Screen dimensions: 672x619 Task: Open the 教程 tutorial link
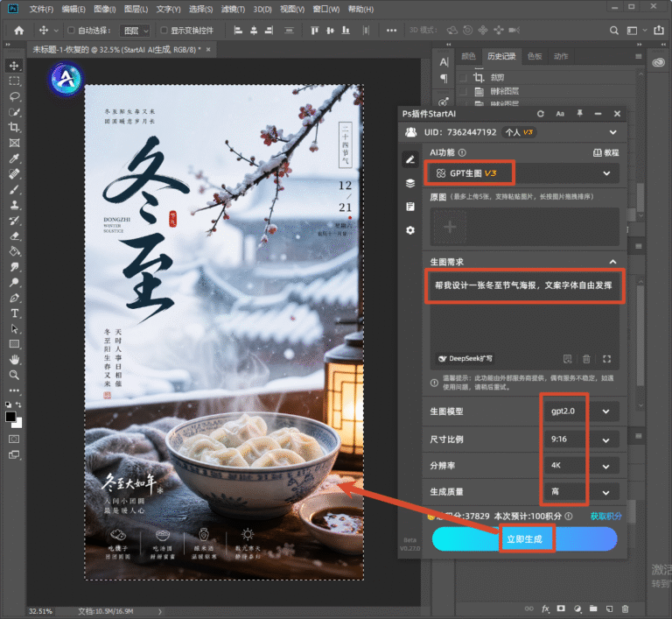605,152
